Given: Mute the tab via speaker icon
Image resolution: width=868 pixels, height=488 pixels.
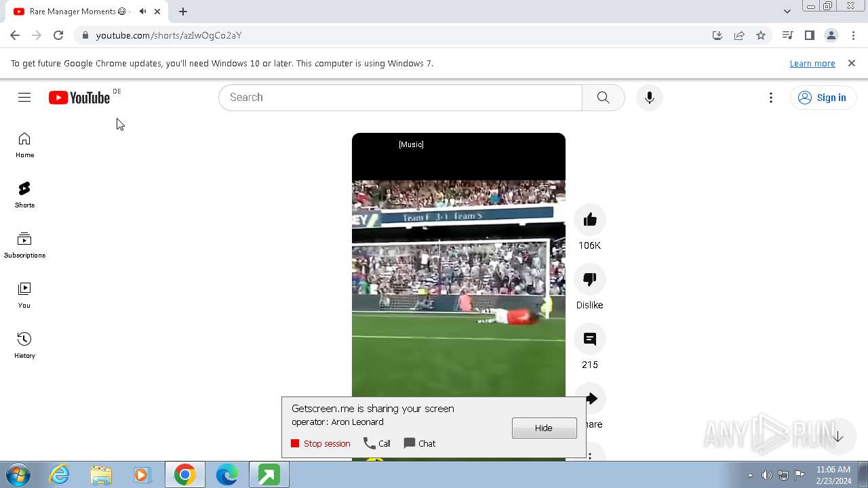Looking at the screenshot, I should pos(143,12).
